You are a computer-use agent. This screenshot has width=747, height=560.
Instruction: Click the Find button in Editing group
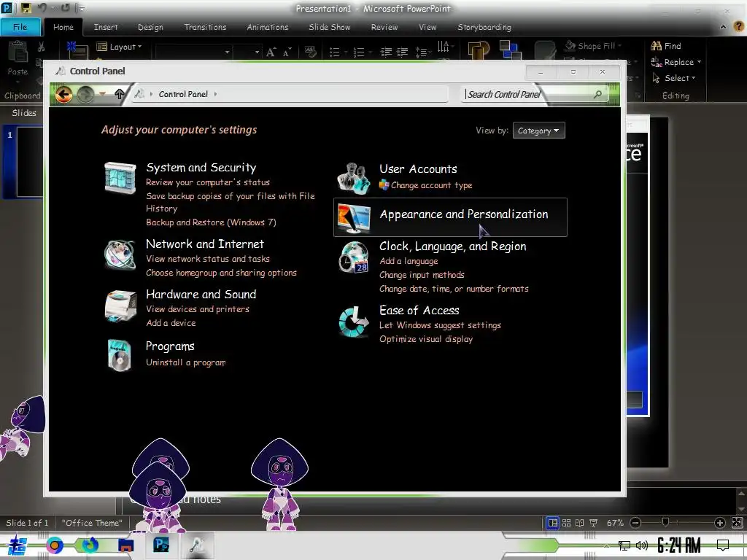tap(666, 46)
